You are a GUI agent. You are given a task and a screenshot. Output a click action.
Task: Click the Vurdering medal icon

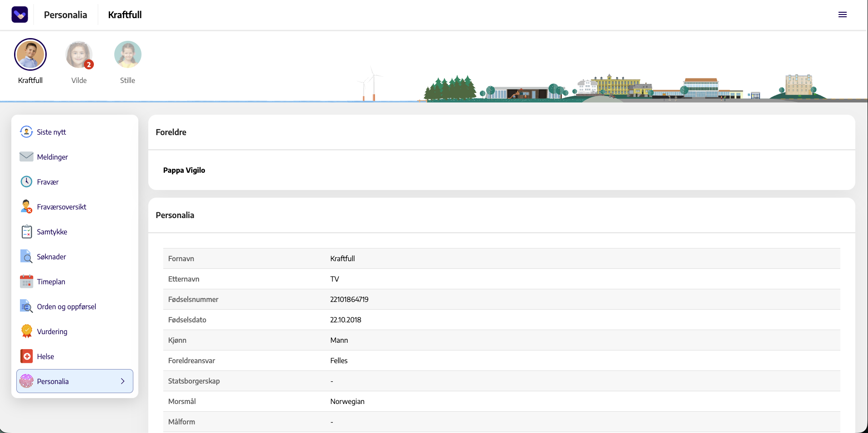27,331
